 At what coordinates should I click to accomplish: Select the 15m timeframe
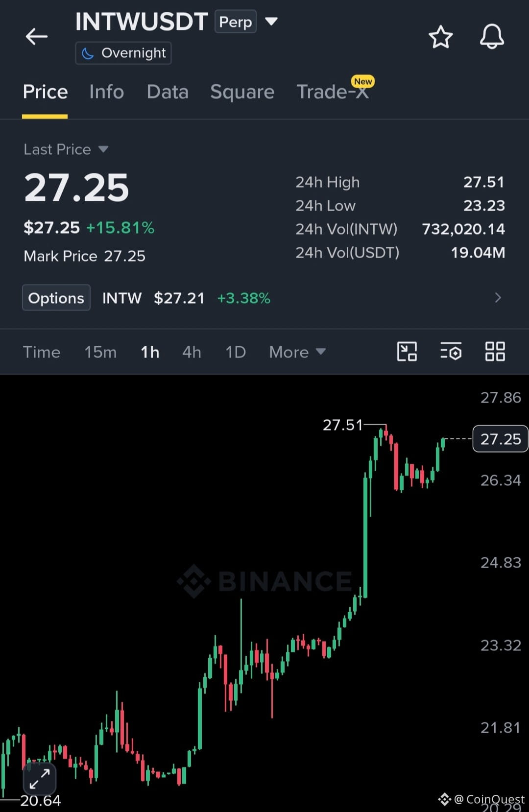(x=100, y=352)
